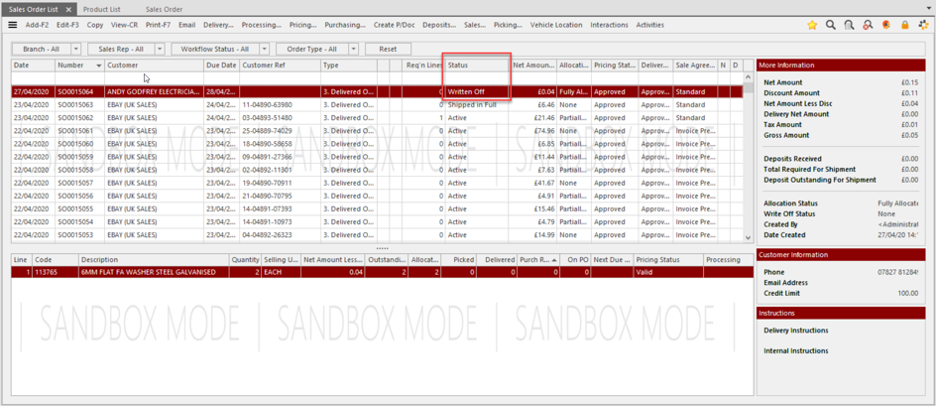Click the magnifying glass search icon
Image resolution: width=936 pixels, height=406 pixels.
tap(831, 25)
